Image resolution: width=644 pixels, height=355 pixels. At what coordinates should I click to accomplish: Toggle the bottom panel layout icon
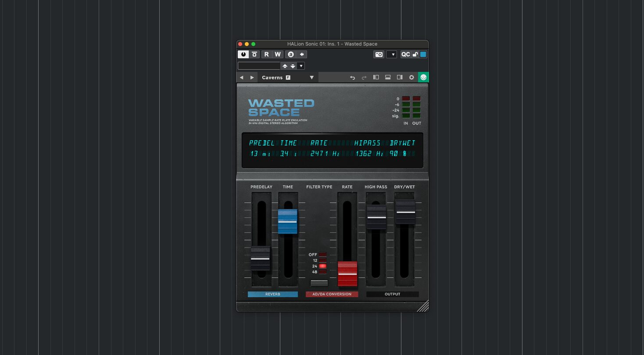coord(388,77)
